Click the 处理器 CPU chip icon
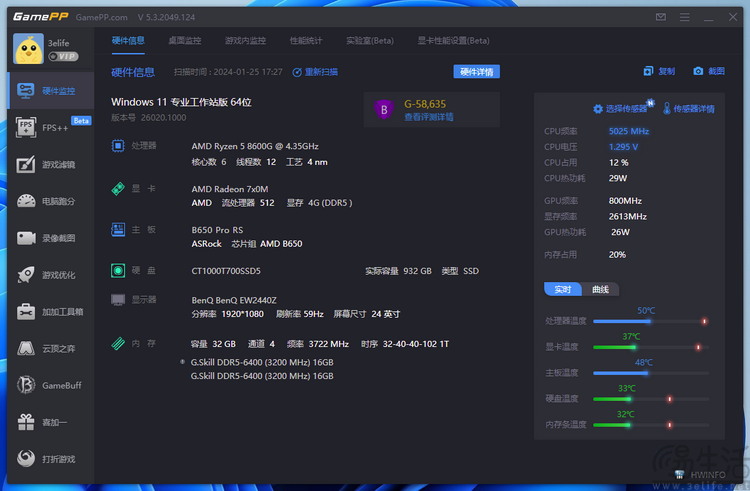 [x=118, y=146]
